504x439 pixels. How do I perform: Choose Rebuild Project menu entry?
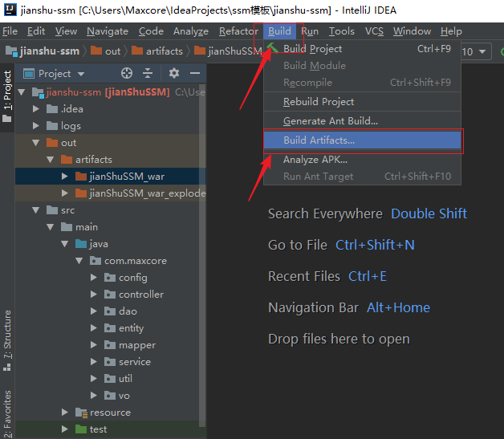tap(362, 102)
